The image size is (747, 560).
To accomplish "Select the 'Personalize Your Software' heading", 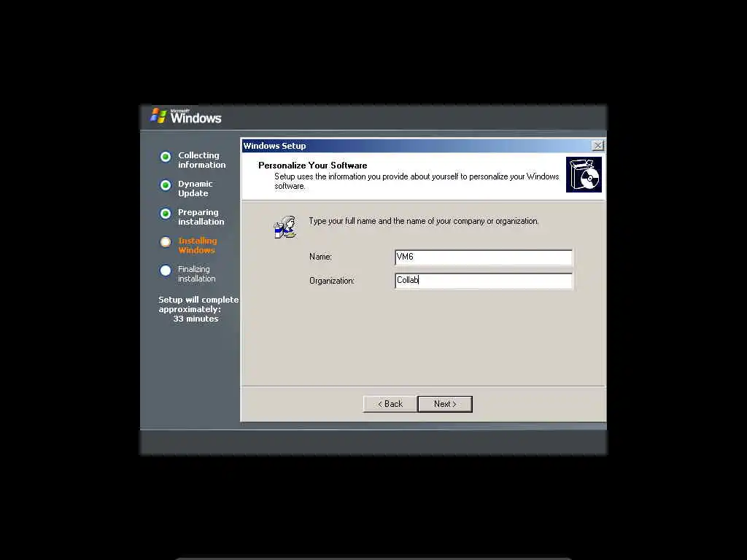I will coord(312,166).
